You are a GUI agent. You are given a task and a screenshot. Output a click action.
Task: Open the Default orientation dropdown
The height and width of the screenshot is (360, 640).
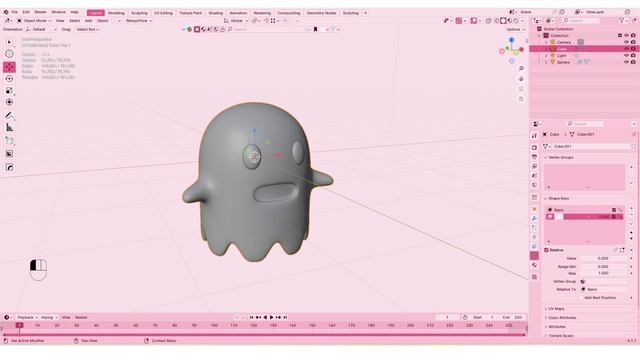[x=41, y=29]
